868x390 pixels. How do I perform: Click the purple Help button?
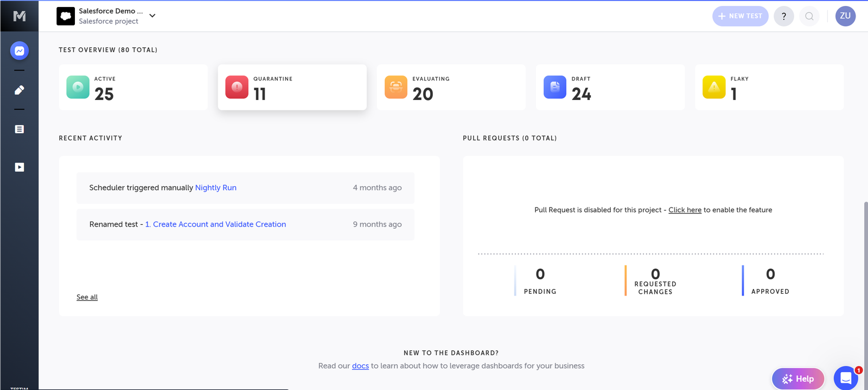[x=798, y=379]
